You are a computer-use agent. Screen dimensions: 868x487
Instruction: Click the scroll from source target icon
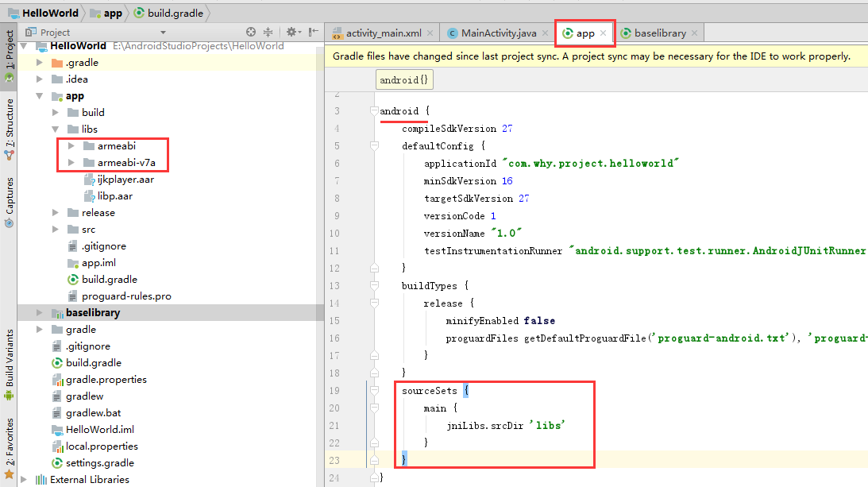click(x=251, y=32)
